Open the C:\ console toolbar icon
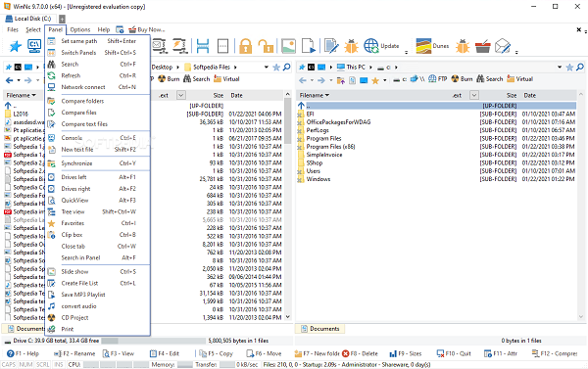Screen dimensions: 588x369 (x=34, y=46)
